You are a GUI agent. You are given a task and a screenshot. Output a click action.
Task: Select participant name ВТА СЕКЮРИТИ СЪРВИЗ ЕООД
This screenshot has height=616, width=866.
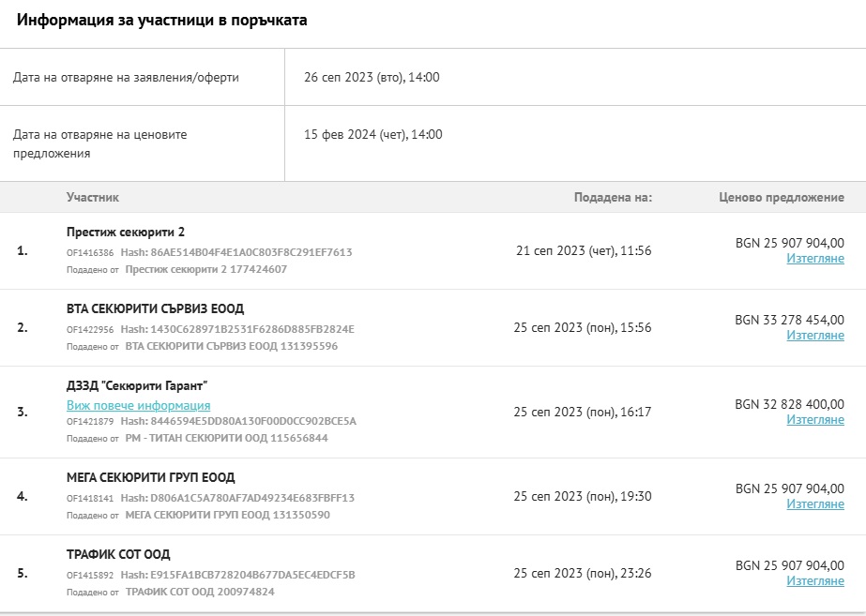click(155, 309)
